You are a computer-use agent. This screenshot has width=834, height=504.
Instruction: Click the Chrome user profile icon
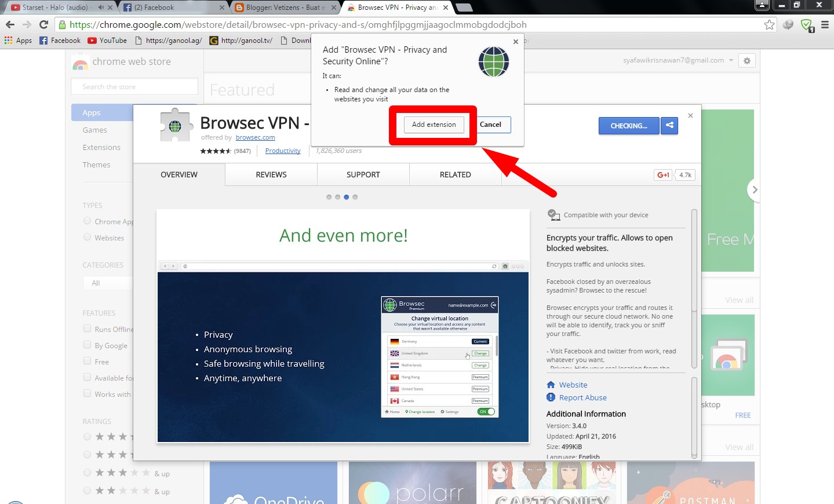[x=762, y=5]
